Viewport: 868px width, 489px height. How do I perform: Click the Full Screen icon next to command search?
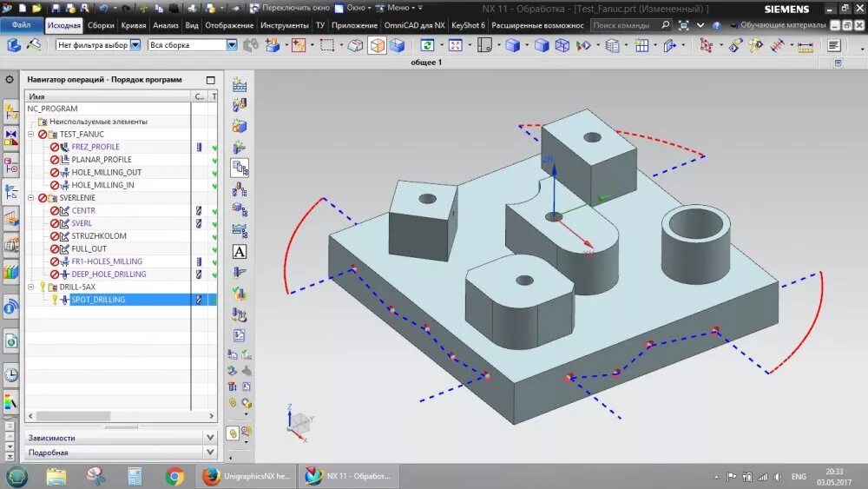coord(684,25)
